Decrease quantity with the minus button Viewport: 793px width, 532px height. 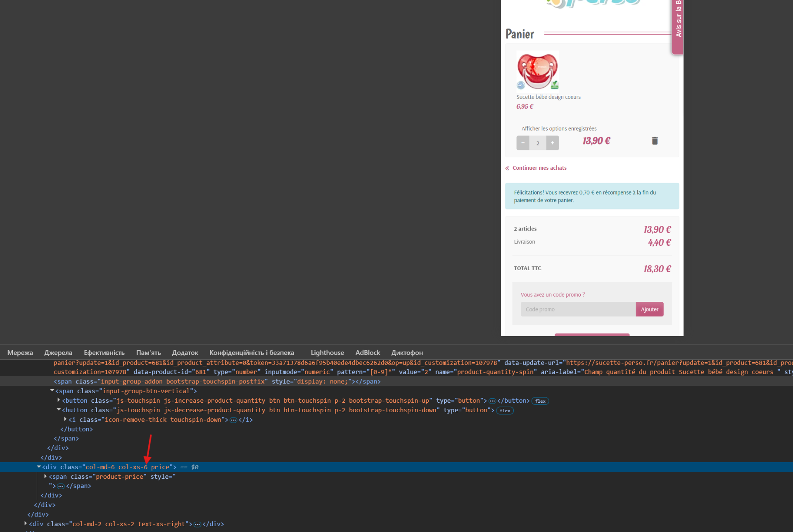click(x=522, y=143)
